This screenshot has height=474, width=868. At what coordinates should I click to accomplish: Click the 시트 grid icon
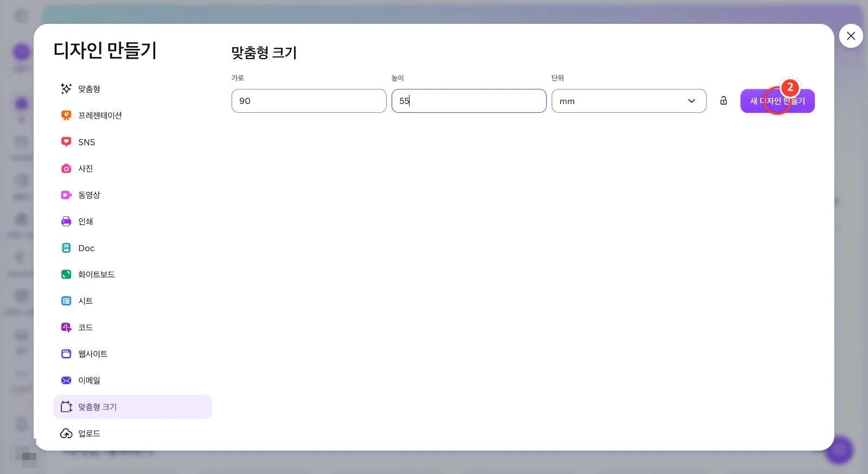[x=66, y=300]
